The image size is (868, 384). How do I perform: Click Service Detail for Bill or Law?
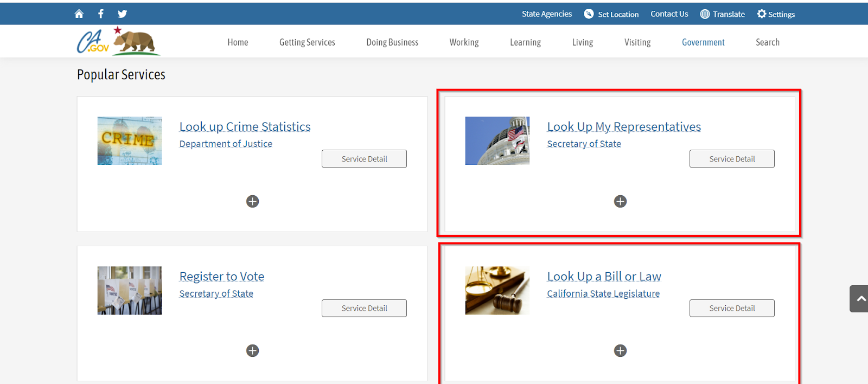coord(732,308)
